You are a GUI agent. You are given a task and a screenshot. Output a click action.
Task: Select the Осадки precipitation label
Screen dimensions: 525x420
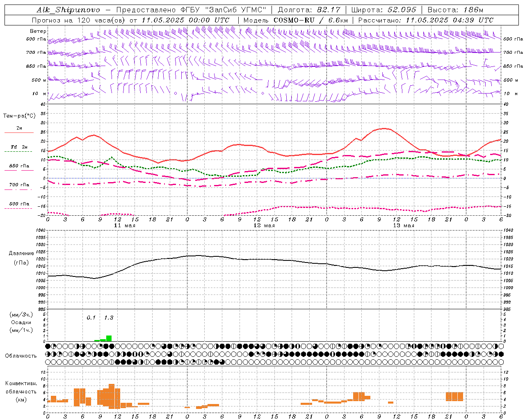21,322
